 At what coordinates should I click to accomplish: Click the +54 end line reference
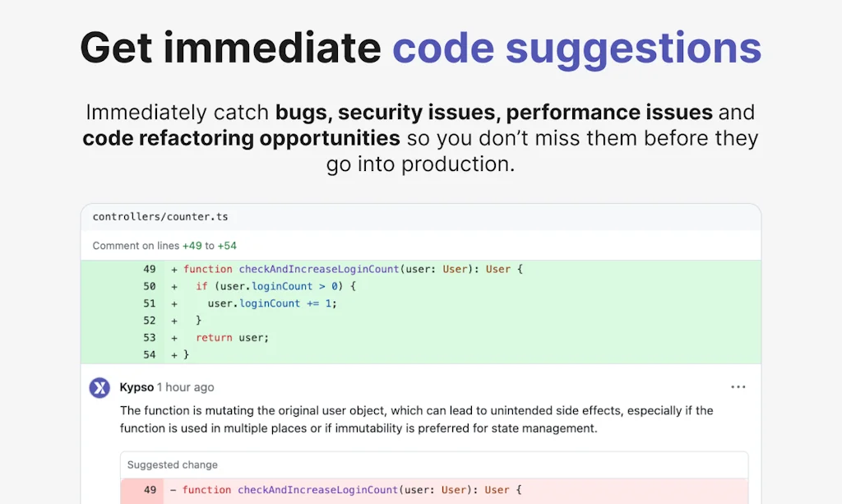pos(227,246)
